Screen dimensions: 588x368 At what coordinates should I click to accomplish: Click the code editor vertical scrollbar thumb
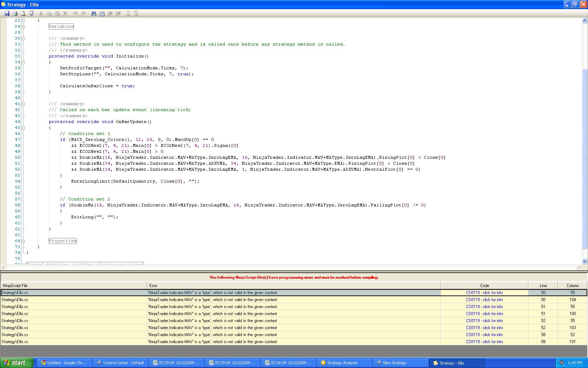click(584, 159)
